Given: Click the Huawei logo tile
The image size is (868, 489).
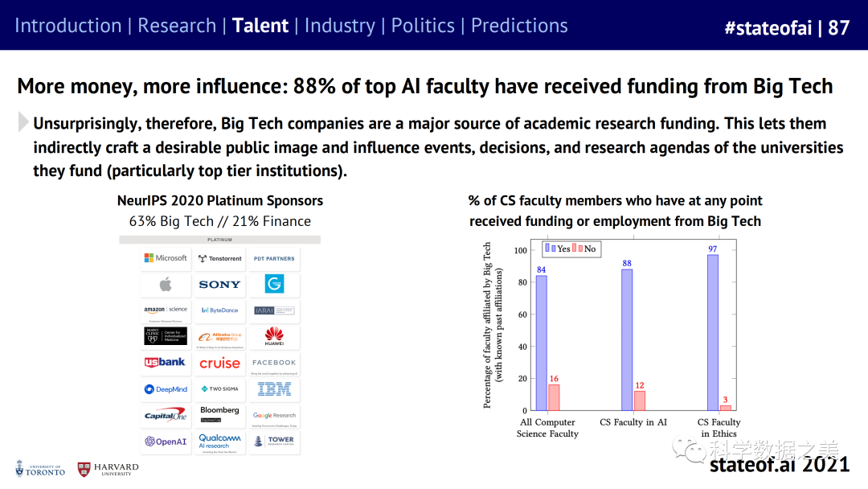Looking at the screenshot, I should coord(274,336).
